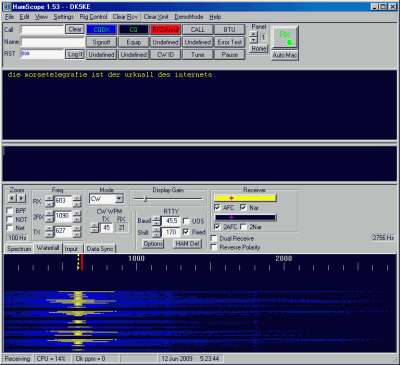This screenshot has width=400, height=365.
Task: Click the blue CQDX macro button
Action: (101, 30)
